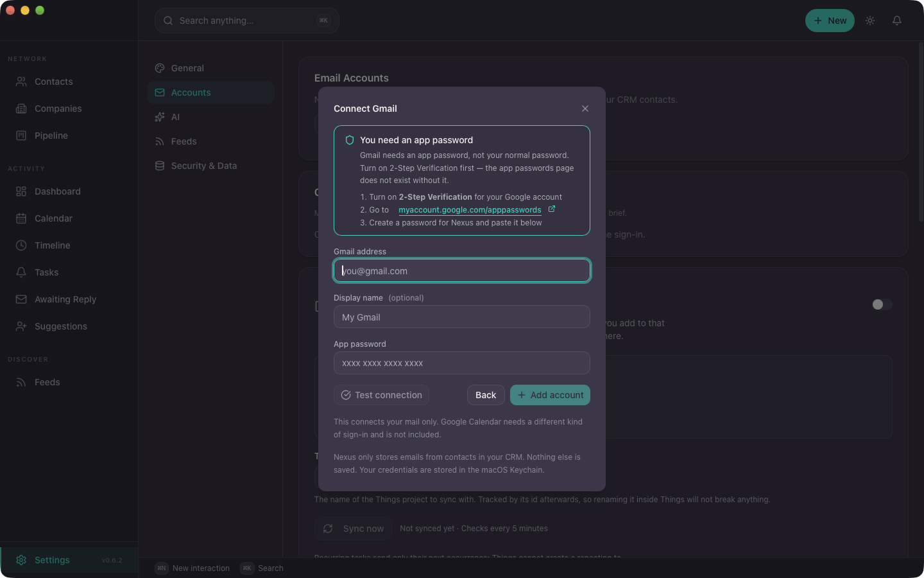Click the Feeds RSS icon under Discover
Screen dimensions: 924x578
[21, 382]
